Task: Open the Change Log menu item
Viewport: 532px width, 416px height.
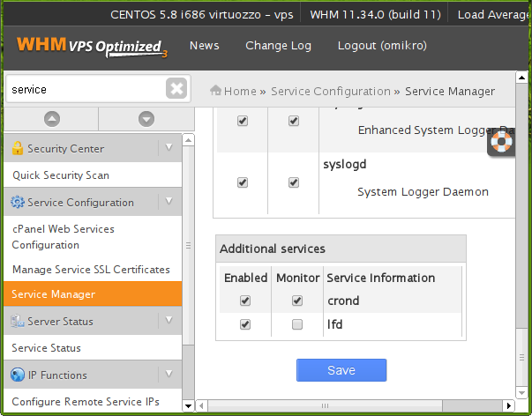Action: coord(278,46)
